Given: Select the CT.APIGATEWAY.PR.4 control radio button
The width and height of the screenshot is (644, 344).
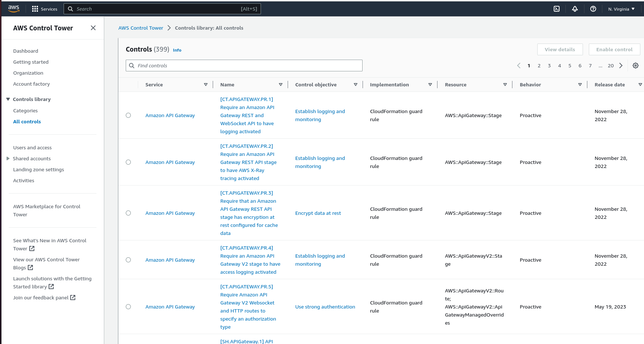Looking at the screenshot, I should [128, 260].
